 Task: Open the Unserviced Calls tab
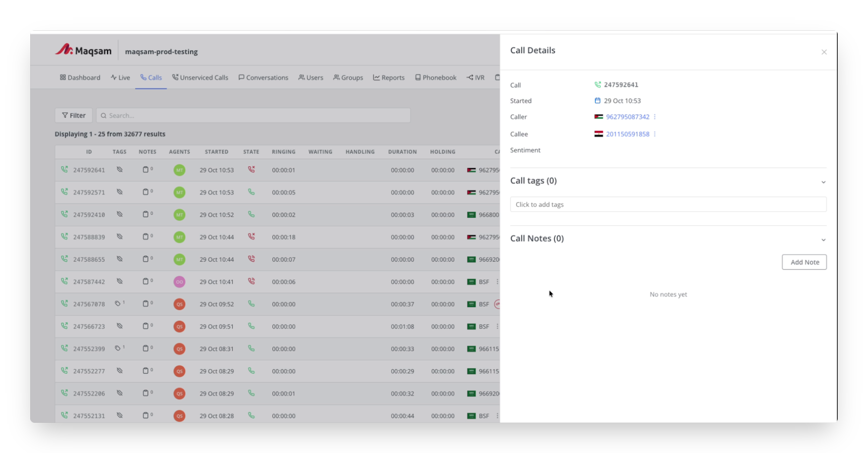[200, 77]
